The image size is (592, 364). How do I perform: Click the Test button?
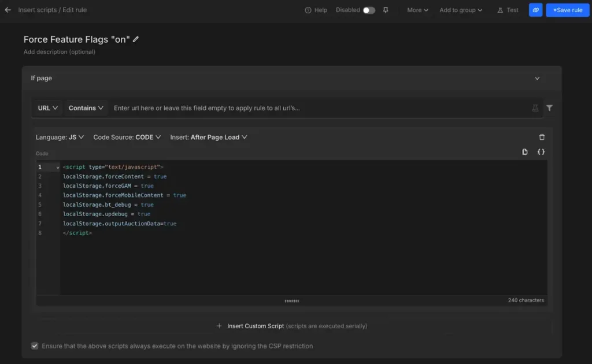point(508,10)
